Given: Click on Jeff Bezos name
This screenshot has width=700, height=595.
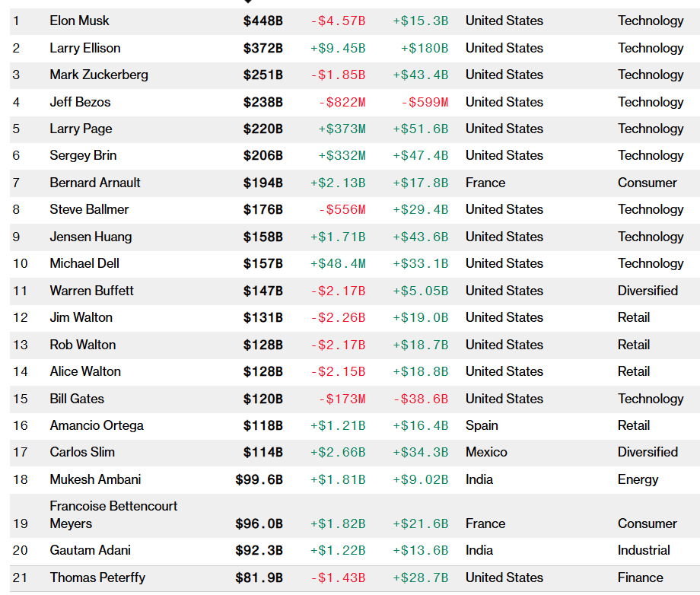Looking at the screenshot, I should click(x=79, y=102).
